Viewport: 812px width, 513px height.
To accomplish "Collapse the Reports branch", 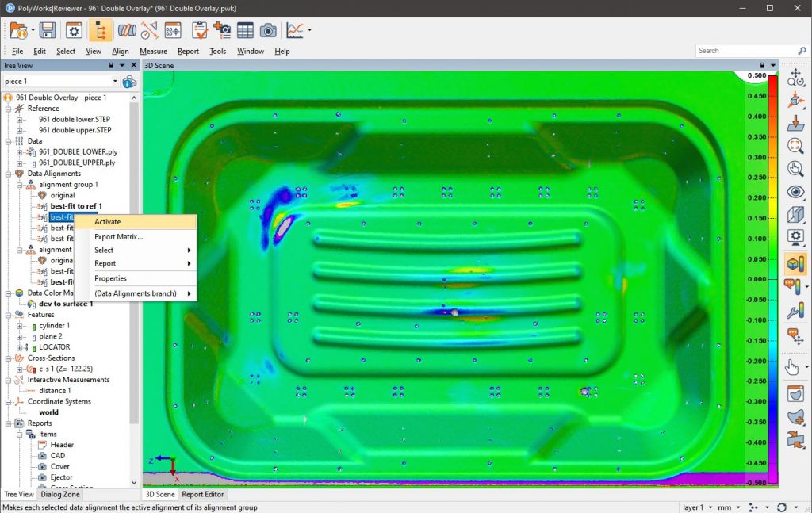I will 7,423.
